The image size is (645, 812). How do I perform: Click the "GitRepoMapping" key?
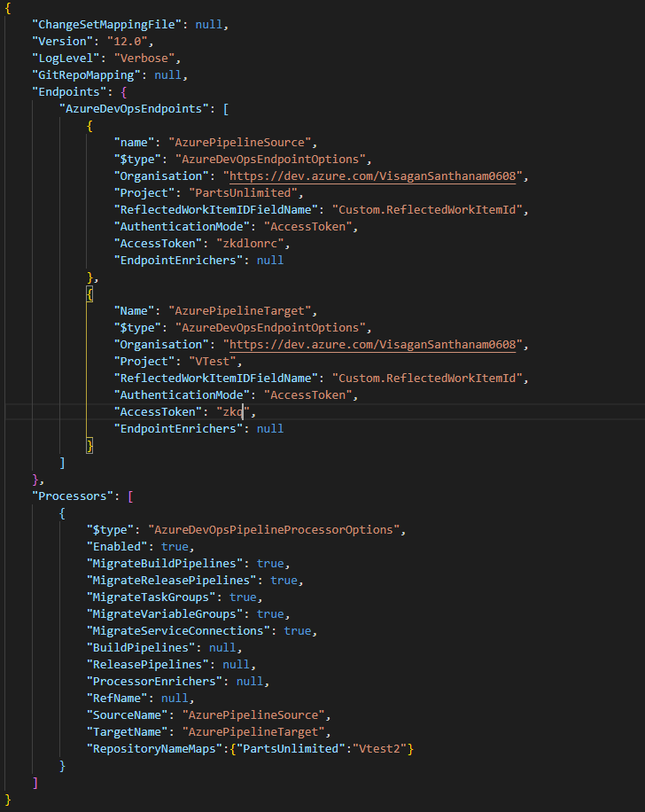coord(87,75)
